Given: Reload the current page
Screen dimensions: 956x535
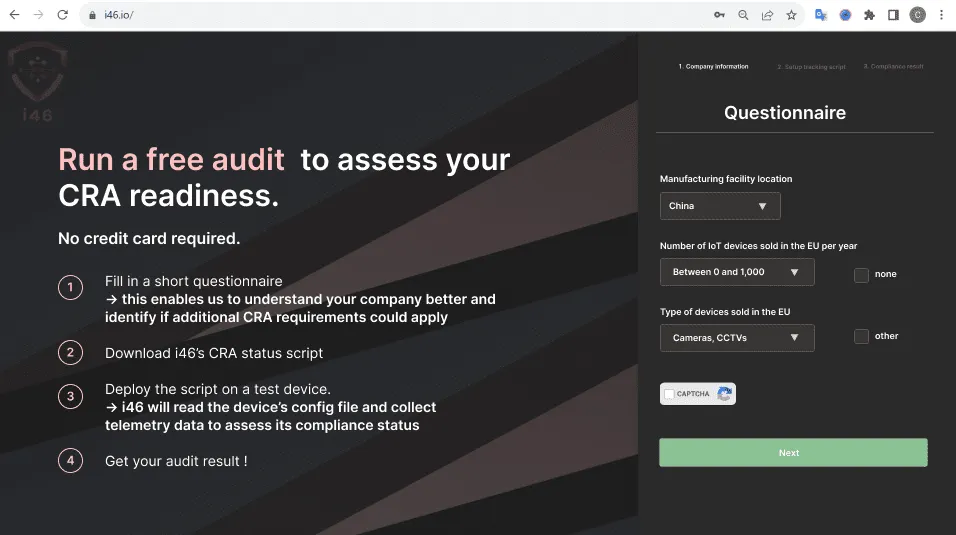Looking at the screenshot, I should click(x=63, y=15).
